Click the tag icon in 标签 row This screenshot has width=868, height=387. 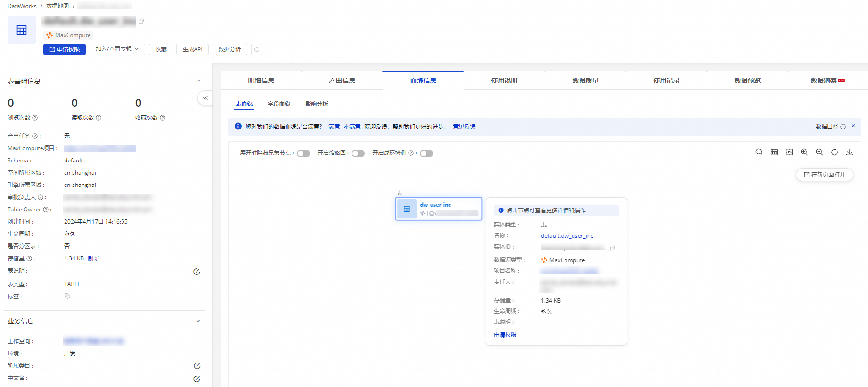point(67,296)
